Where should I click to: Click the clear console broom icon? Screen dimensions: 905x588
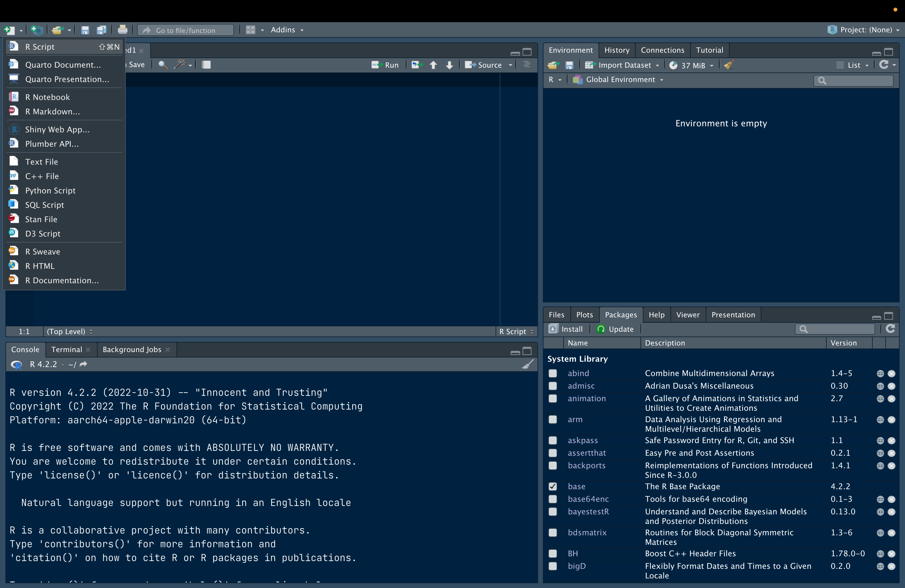(x=527, y=364)
